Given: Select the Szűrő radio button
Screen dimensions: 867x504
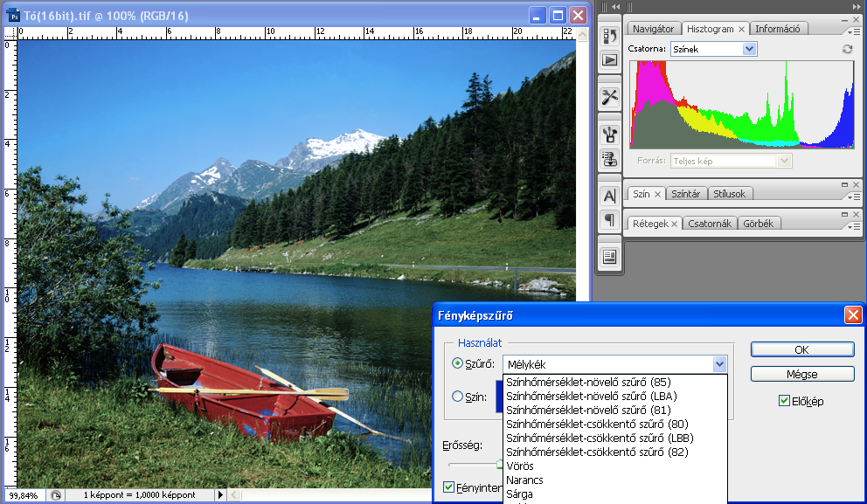Looking at the screenshot, I should click(457, 363).
